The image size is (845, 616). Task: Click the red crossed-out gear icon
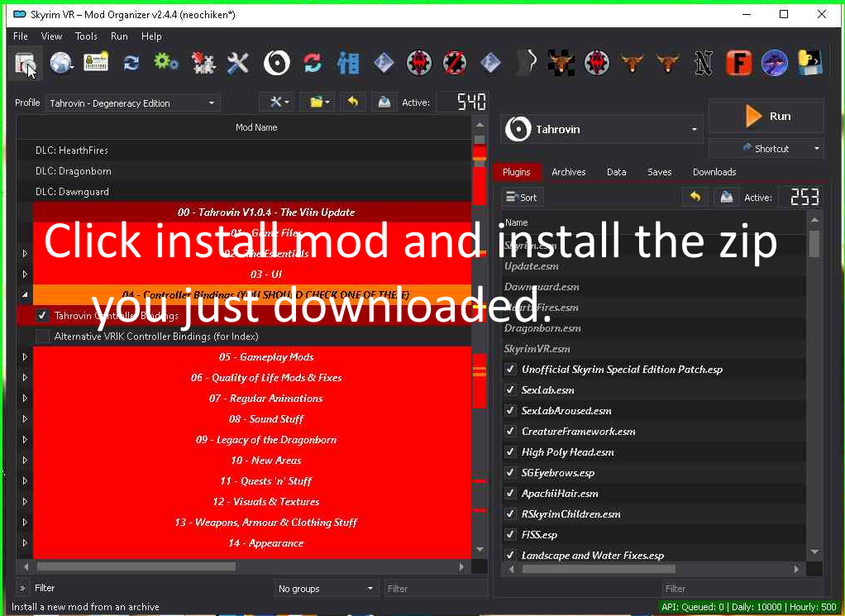coord(455,63)
